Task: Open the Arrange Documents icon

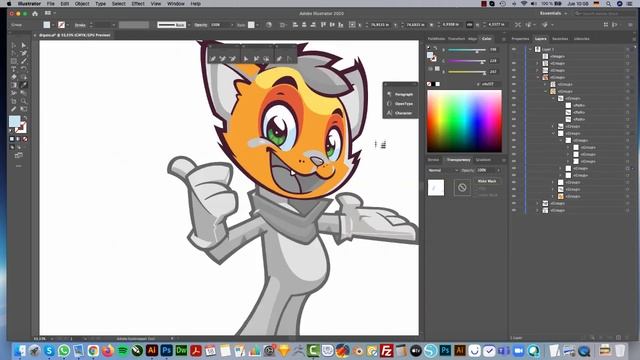Action: [49, 13]
